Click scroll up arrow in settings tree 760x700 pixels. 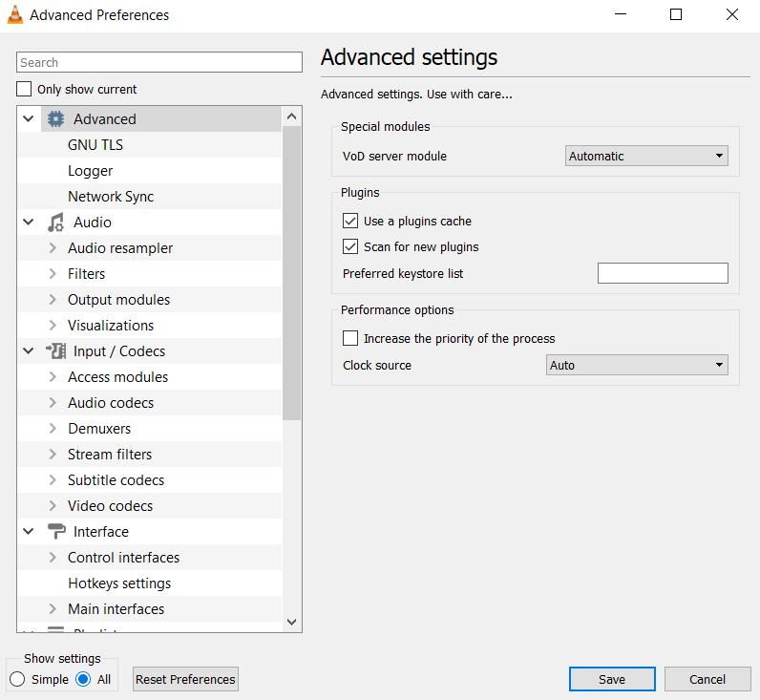tap(292, 117)
